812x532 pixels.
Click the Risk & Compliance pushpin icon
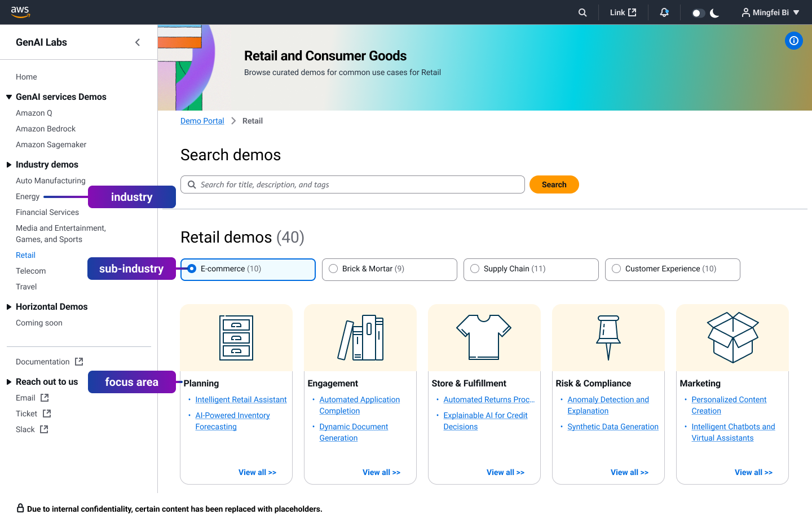coord(608,337)
